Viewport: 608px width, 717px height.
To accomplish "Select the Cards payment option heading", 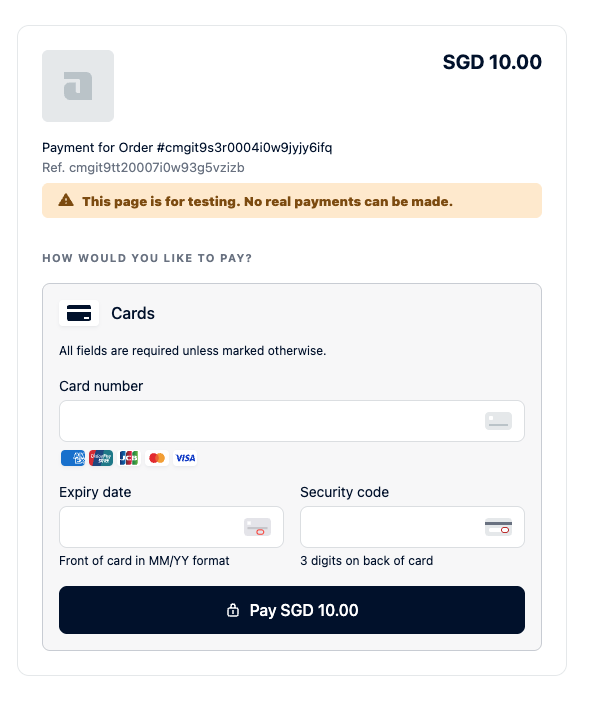I will coord(133,313).
